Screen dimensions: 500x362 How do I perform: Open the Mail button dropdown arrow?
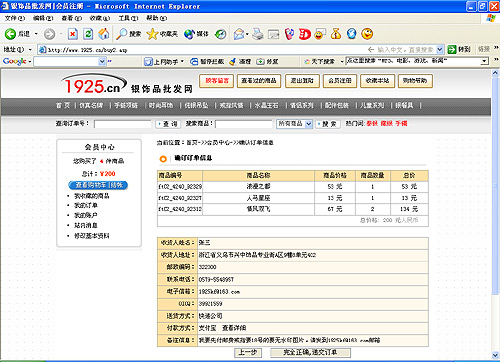click(247, 34)
